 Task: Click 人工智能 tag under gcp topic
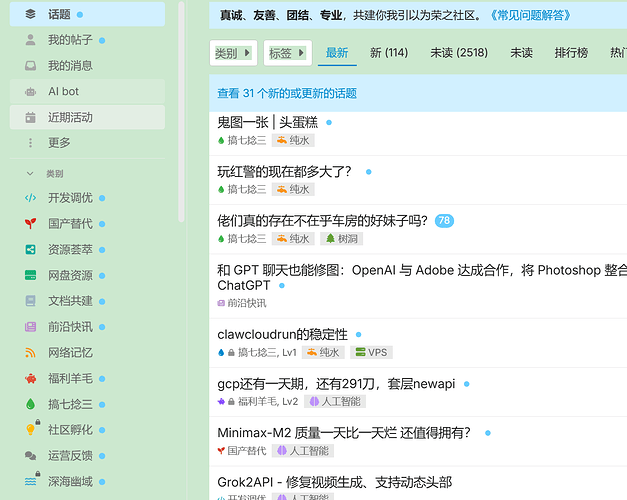(x=335, y=402)
